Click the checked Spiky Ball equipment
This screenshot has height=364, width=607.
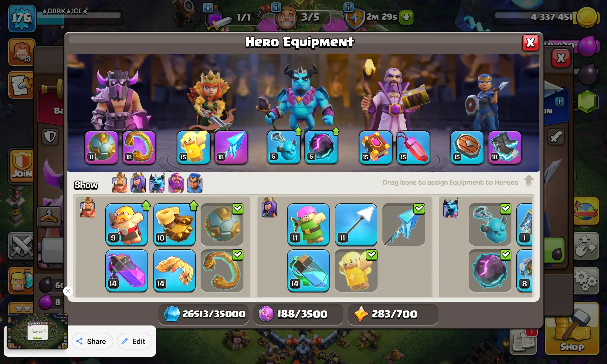click(x=222, y=224)
